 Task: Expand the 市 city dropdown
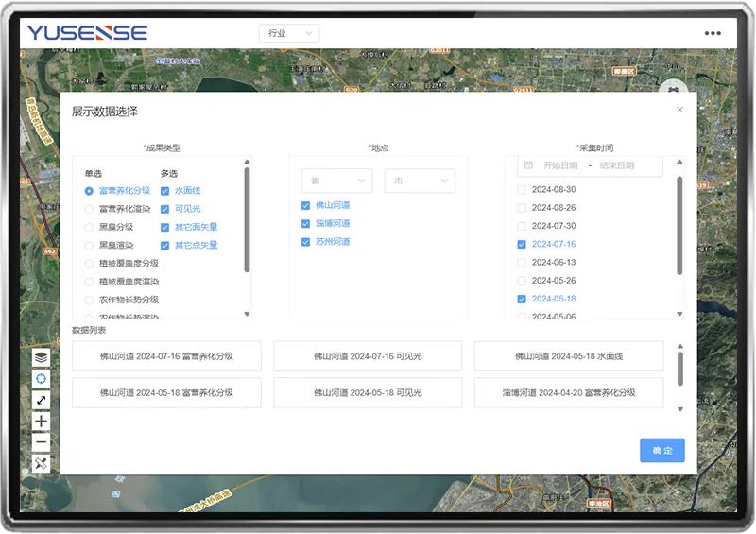[x=420, y=181]
